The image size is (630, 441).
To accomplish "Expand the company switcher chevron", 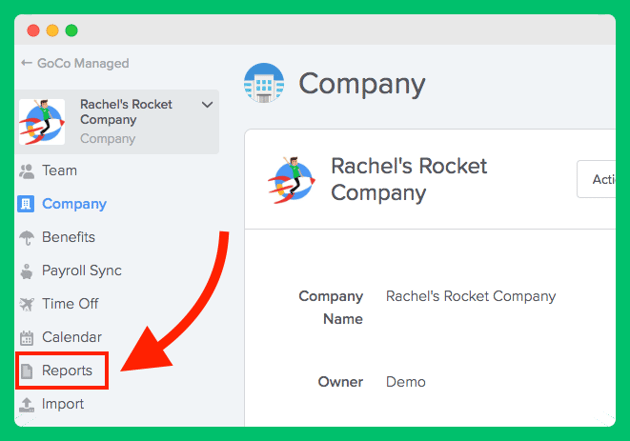I will pyautogui.click(x=207, y=105).
